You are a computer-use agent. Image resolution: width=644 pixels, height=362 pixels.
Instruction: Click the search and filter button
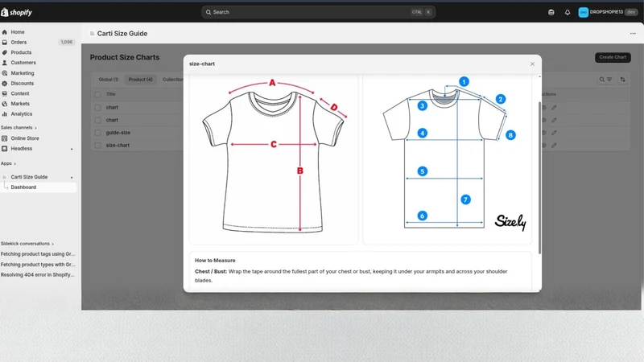coord(605,80)
